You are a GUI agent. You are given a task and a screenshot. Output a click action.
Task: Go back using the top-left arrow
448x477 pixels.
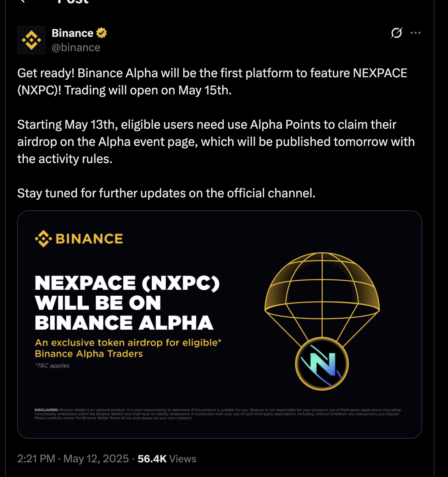point(22,1)
